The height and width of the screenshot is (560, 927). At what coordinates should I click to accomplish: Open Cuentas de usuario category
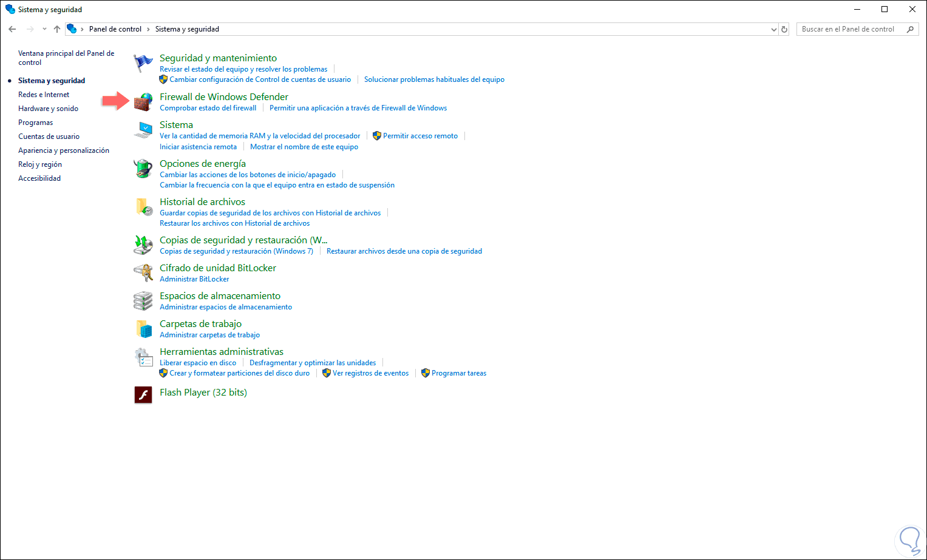(x=49, y=137)
